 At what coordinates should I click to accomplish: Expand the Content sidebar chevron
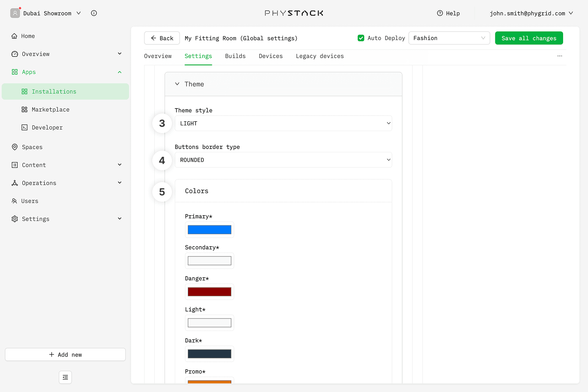pos(120,165)
